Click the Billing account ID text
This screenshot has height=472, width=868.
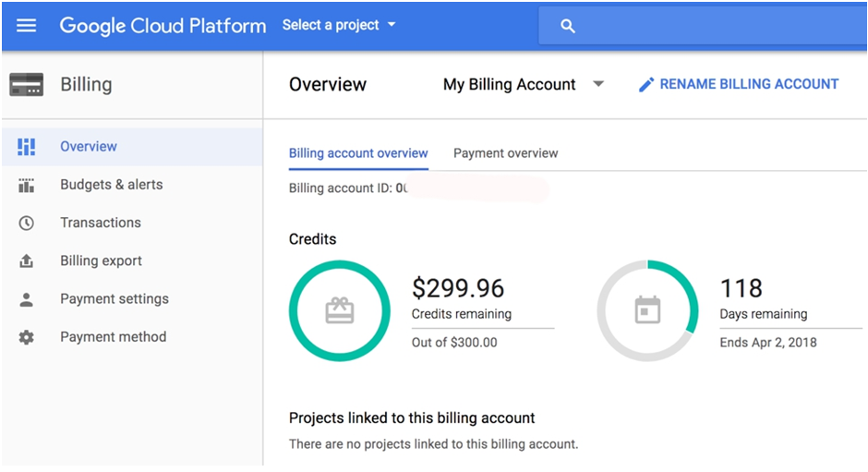pyautogui.click(x=347, y=188)
